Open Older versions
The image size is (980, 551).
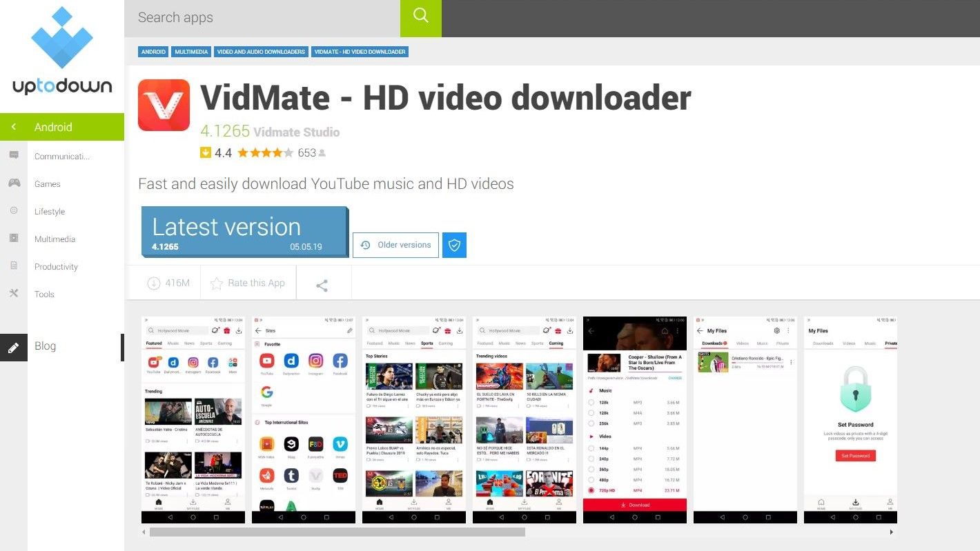click(395, 245)
